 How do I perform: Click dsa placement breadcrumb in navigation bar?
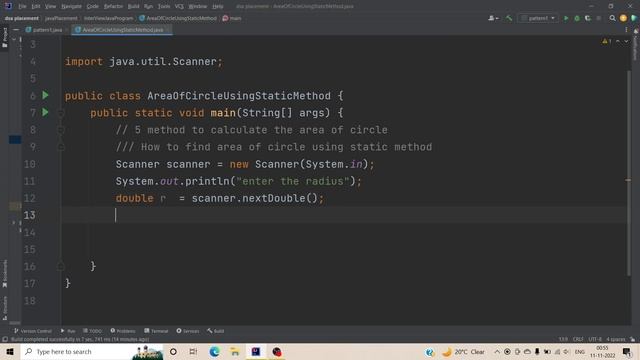coord(22,18)
